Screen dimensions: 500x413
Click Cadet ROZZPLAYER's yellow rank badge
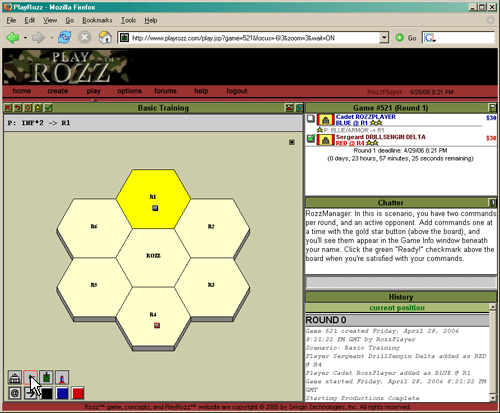326,120
